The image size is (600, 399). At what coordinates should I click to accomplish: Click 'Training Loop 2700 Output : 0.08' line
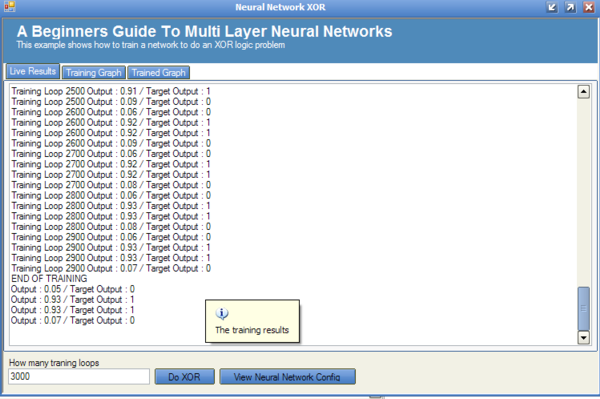coord(111,185)
